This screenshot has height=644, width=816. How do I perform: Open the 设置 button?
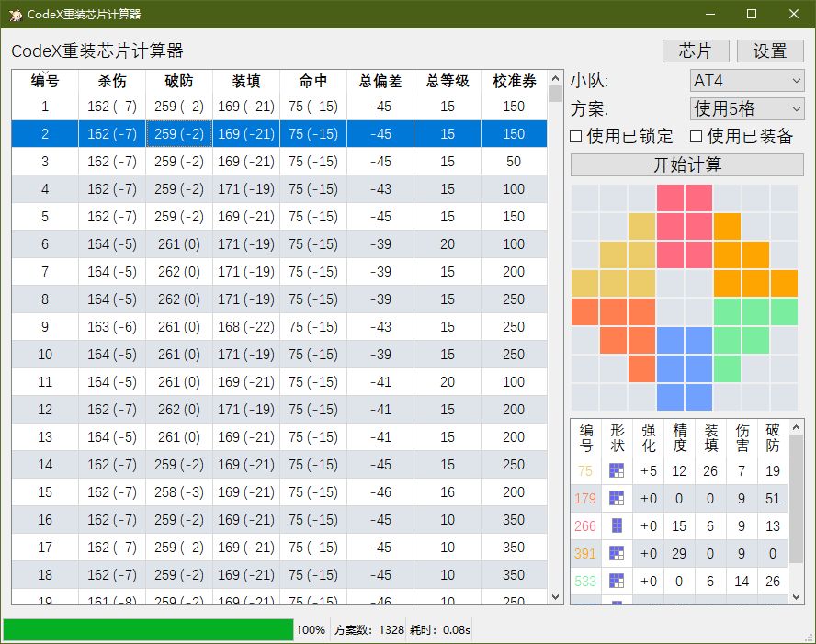point(770,51)
